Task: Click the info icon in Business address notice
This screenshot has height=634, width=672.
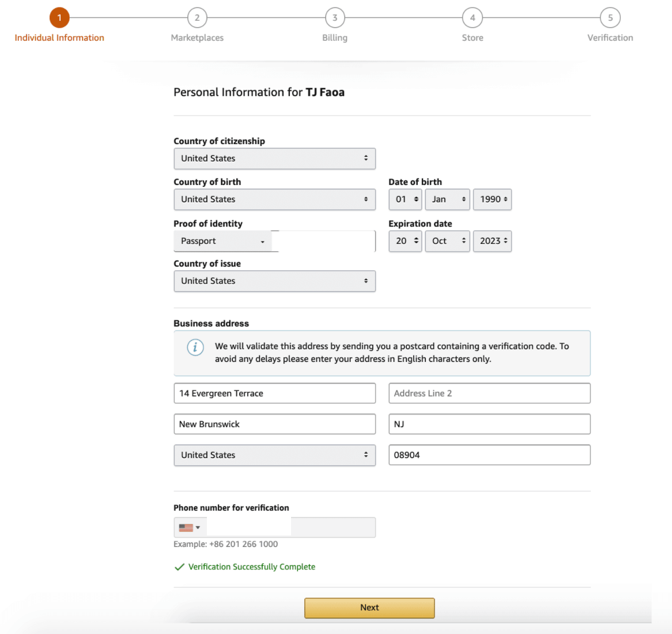Action: (195, 348)
